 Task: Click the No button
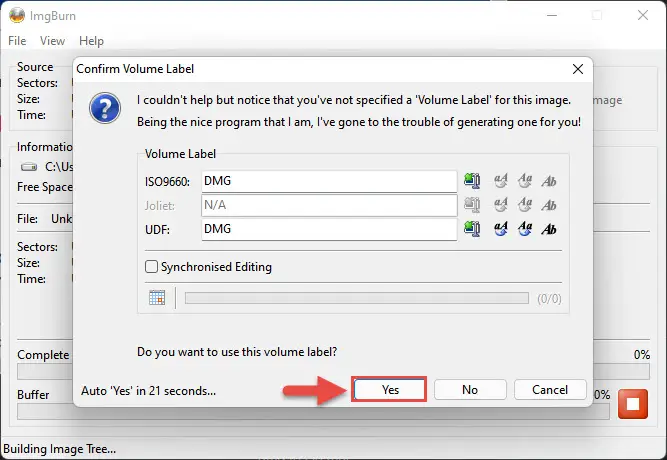[x=470, y=389]
